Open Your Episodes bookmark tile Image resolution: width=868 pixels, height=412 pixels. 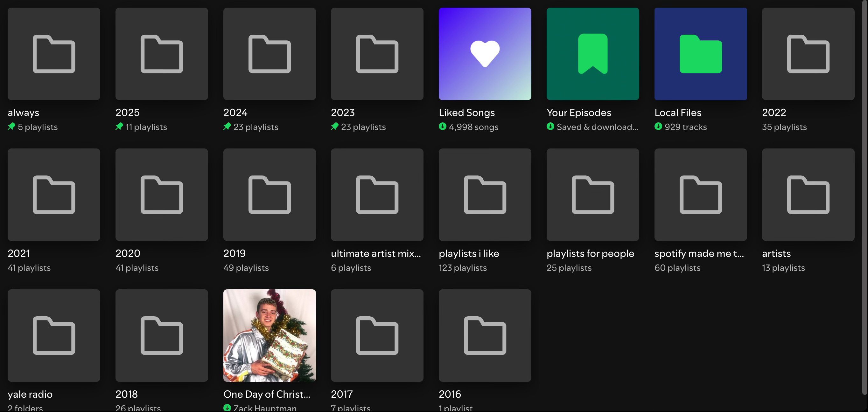pos(593,54)
